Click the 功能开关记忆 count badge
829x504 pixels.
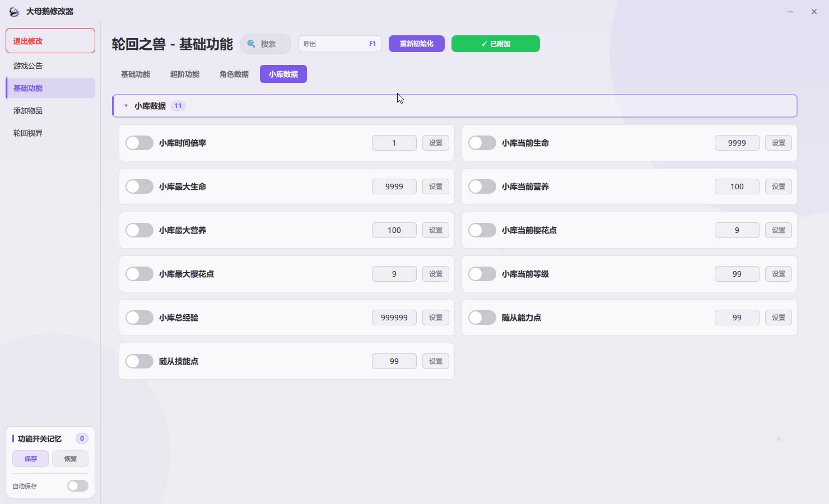coord(82,438)
